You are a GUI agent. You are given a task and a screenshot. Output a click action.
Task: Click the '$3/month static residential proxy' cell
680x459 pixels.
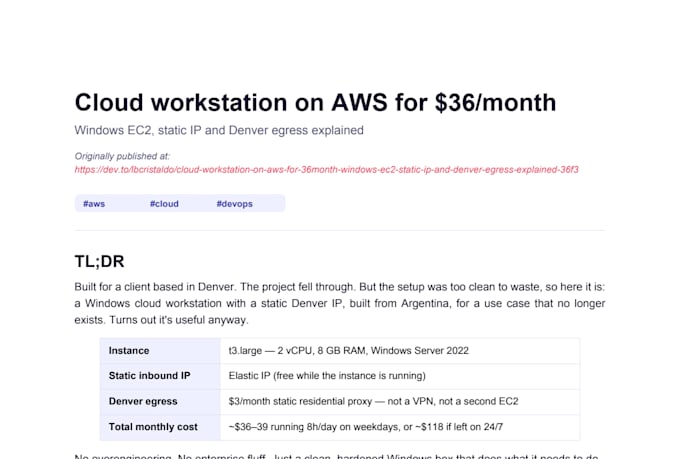pyautogui.click(x=400, y=402)
